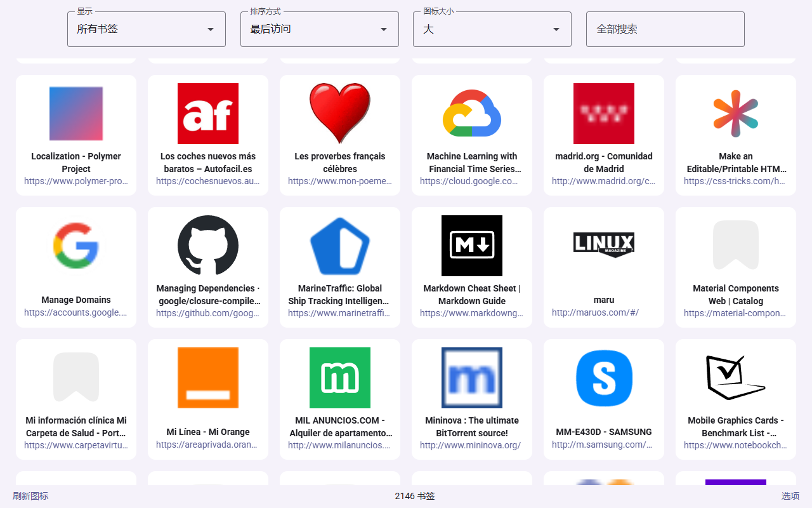Follow the cochesnuevos URL link
The height and width of the screenshot is (508, 812).
tap(208, 181)
